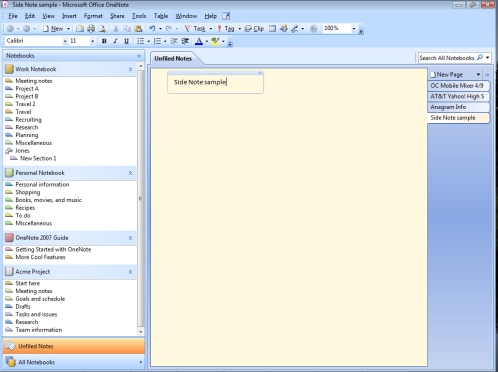Click the Back navigation arrow
This screenshot has height=372, width=498.
[x=10, y=29]
